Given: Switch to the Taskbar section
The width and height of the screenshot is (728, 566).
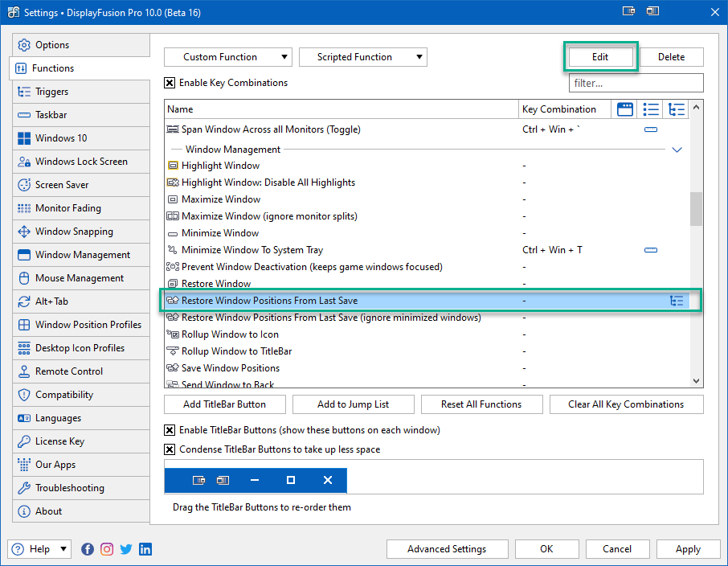Looking at the screenshot, I should coord(81,115).
